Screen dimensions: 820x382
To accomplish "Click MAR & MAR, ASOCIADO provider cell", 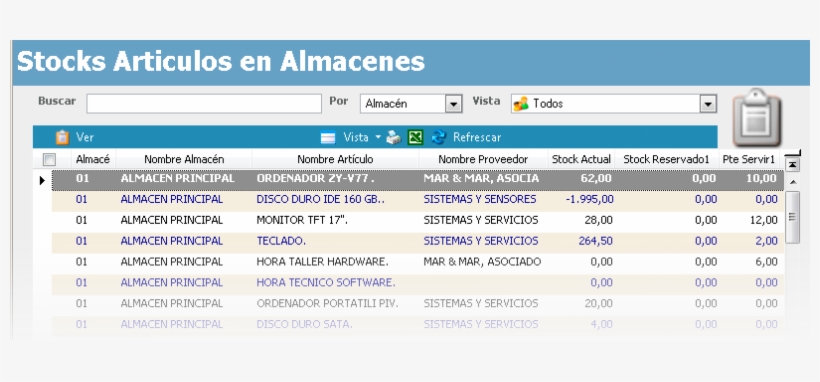I will coord(482,262).
